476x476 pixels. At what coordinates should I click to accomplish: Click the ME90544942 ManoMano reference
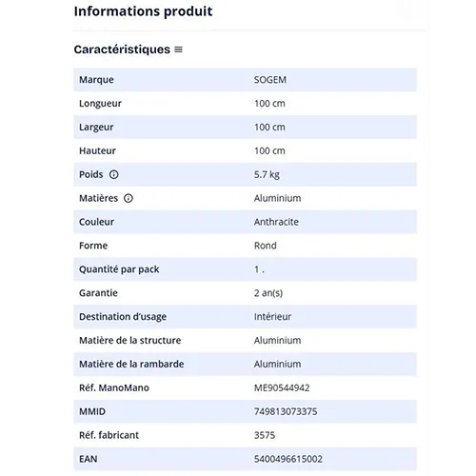(x=282, y=387)
